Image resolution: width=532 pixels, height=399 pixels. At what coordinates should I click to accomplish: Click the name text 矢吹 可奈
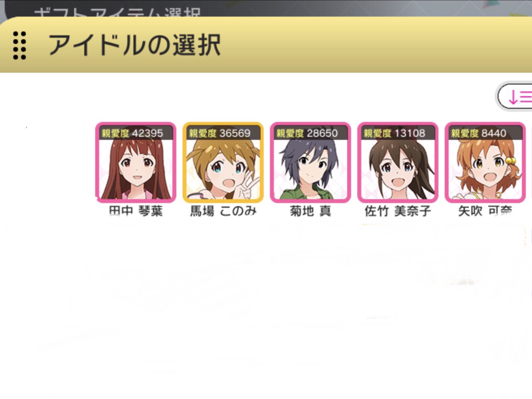[485, 211]
